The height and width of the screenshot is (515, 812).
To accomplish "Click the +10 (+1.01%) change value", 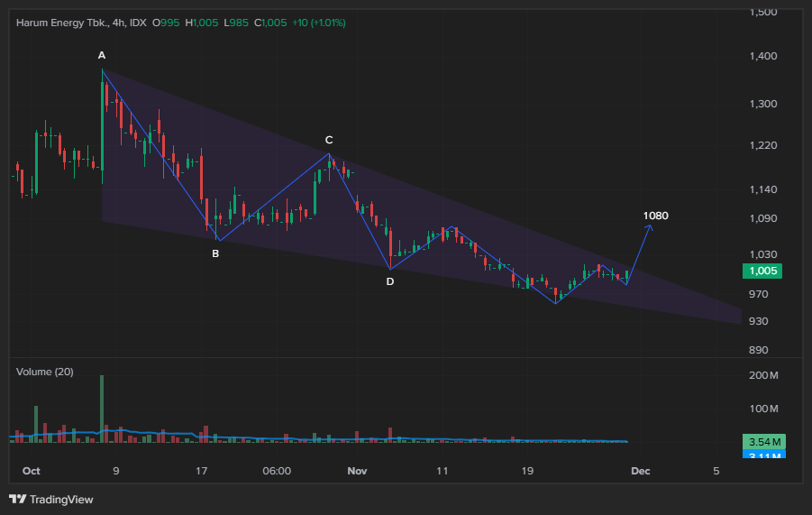I will click(x=318, y=23).
